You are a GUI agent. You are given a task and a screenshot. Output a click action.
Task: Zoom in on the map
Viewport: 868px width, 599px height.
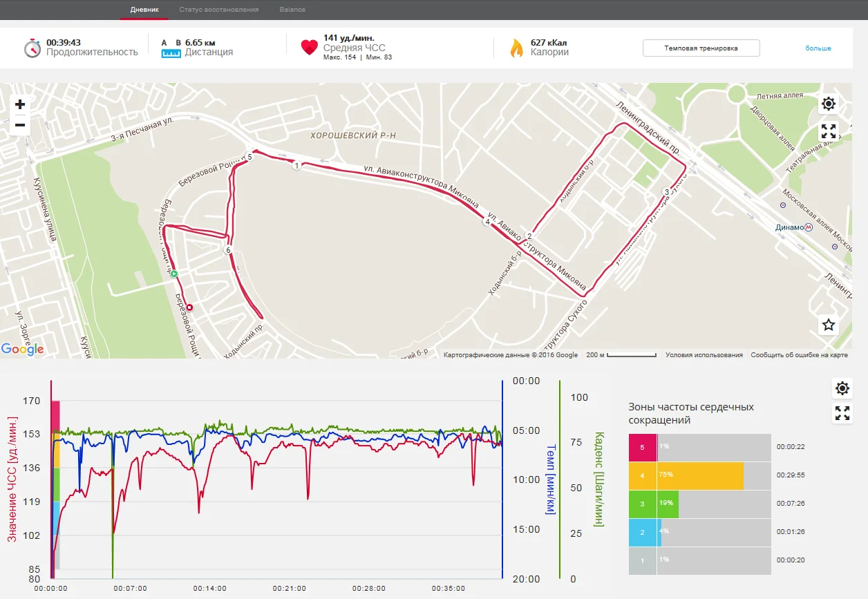pos(20,104)
